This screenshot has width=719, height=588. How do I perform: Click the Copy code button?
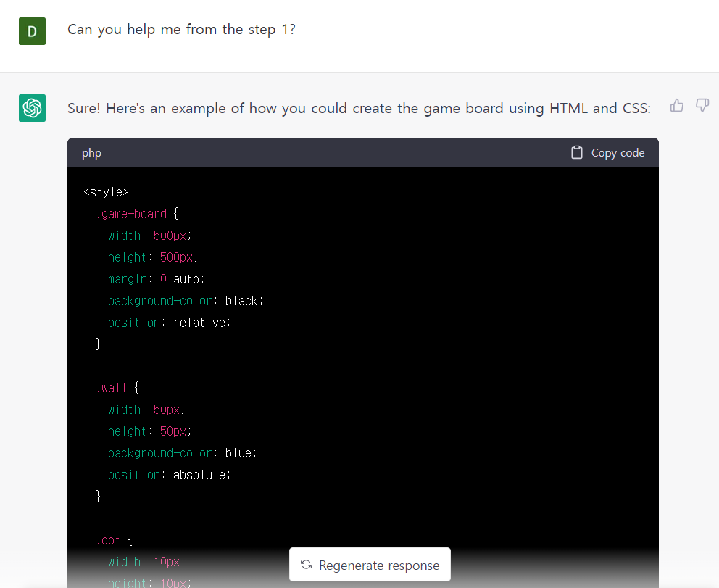click(607, 152)
